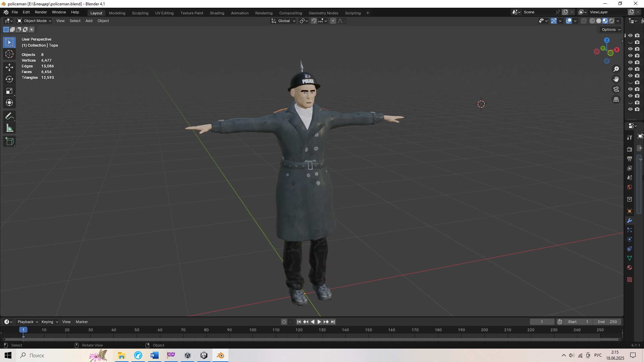Activate the Scale tool
Viewport: 644px width, 362px height.
click(9, 91)
